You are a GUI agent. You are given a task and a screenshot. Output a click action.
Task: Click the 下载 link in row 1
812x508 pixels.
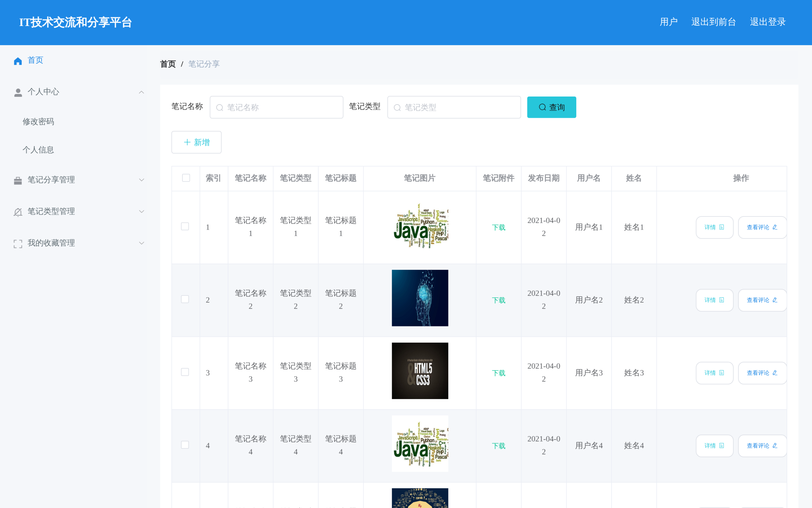(499, 227)
